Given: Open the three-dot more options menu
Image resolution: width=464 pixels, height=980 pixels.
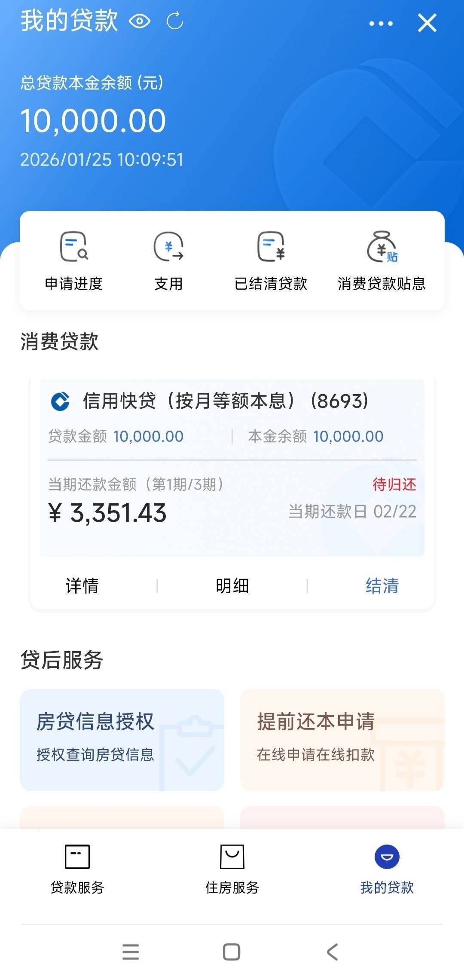Looking at the screenshot, I should point(381,23).
